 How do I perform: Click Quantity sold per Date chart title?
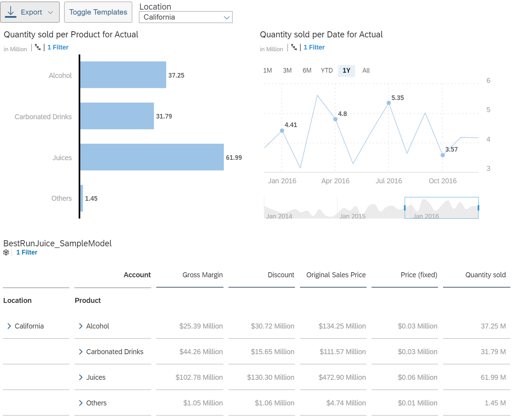pos(321,35)
